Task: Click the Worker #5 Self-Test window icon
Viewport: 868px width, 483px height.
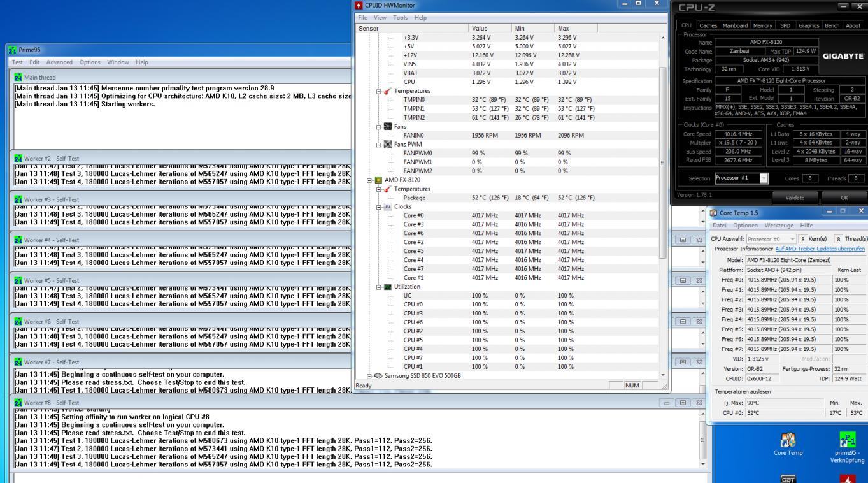Action: [18, 281]
